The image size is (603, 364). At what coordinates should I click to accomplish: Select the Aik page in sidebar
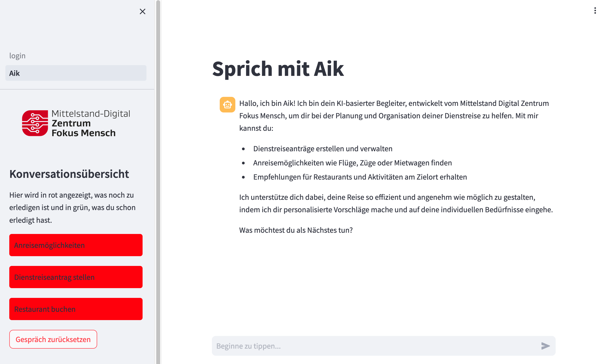[x=76, y=73]
